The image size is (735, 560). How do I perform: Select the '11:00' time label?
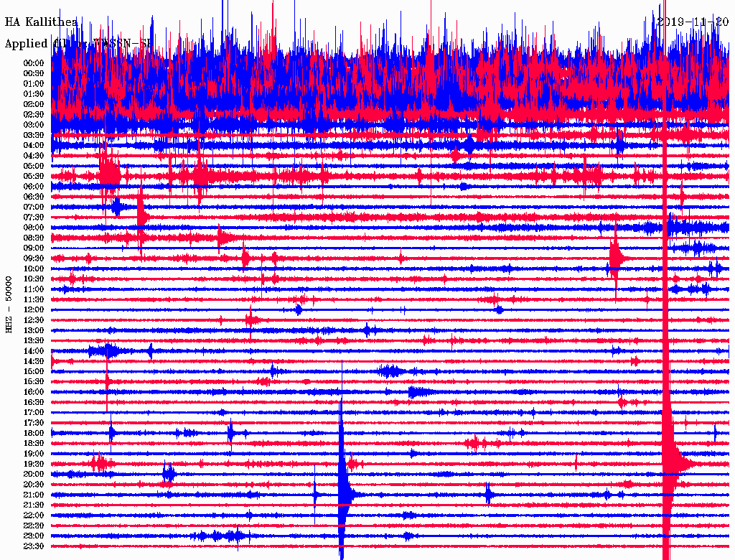(x=34, y=289)
